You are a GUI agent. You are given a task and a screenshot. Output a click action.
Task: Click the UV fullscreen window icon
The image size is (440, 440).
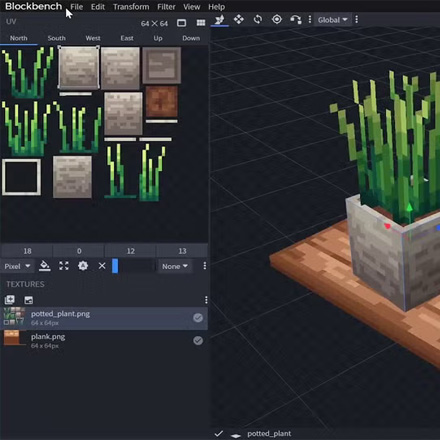(181, 23)
